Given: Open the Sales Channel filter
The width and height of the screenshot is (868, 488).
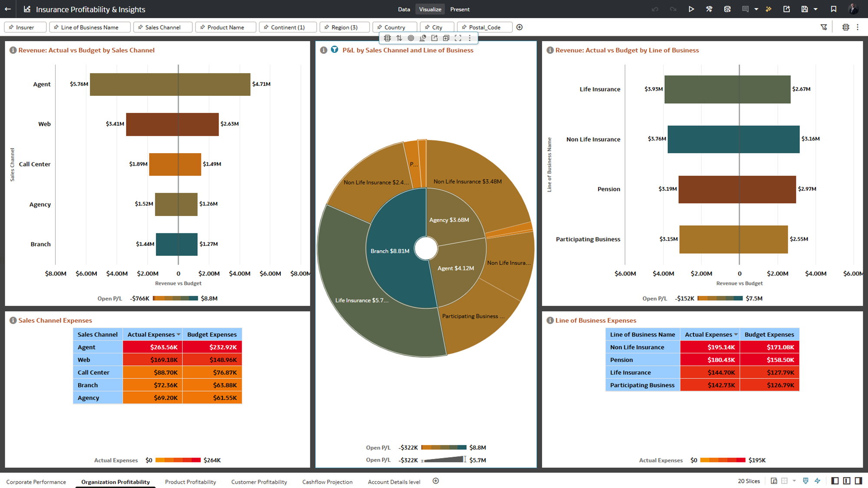Looking at the screenshot, I should 163,27.
